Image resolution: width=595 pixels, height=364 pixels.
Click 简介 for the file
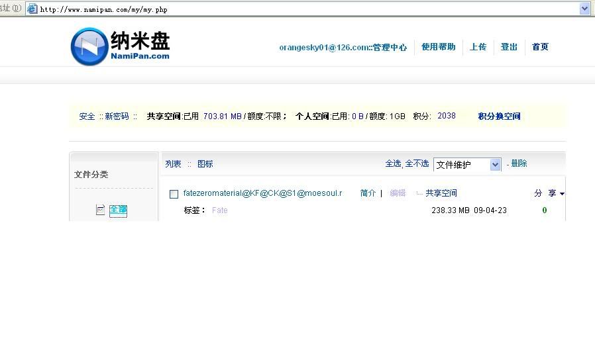tap(368, 193)
